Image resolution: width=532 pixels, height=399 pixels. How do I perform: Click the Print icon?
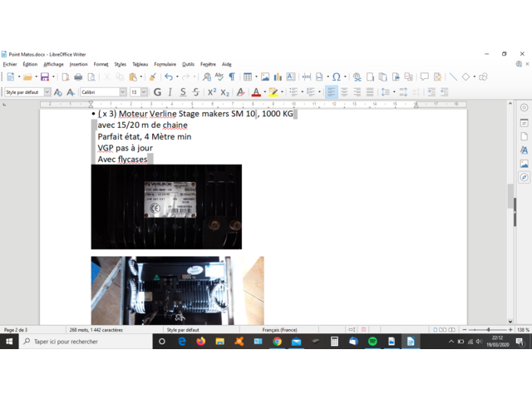click(78, 77)
